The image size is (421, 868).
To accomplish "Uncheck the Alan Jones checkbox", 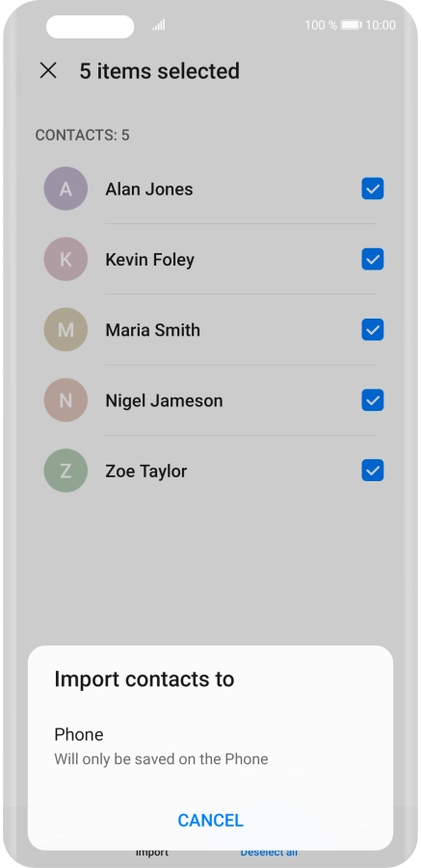I will [373, 189].
